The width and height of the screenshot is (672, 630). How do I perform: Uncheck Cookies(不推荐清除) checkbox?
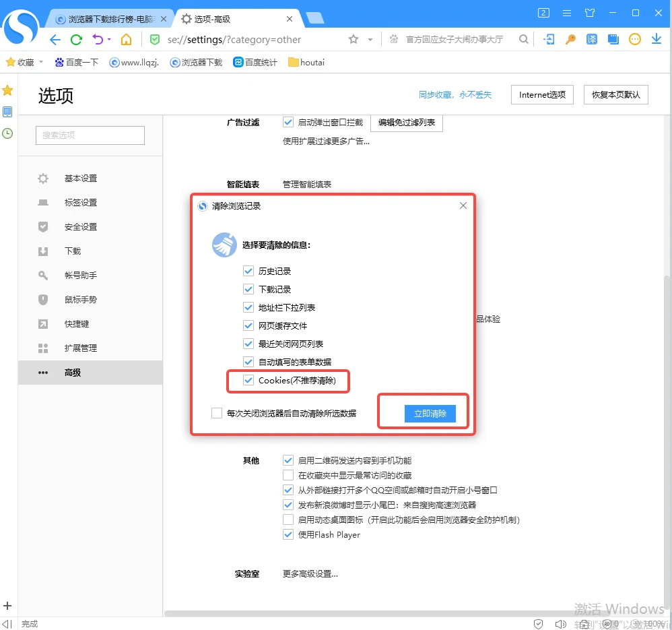248,380
